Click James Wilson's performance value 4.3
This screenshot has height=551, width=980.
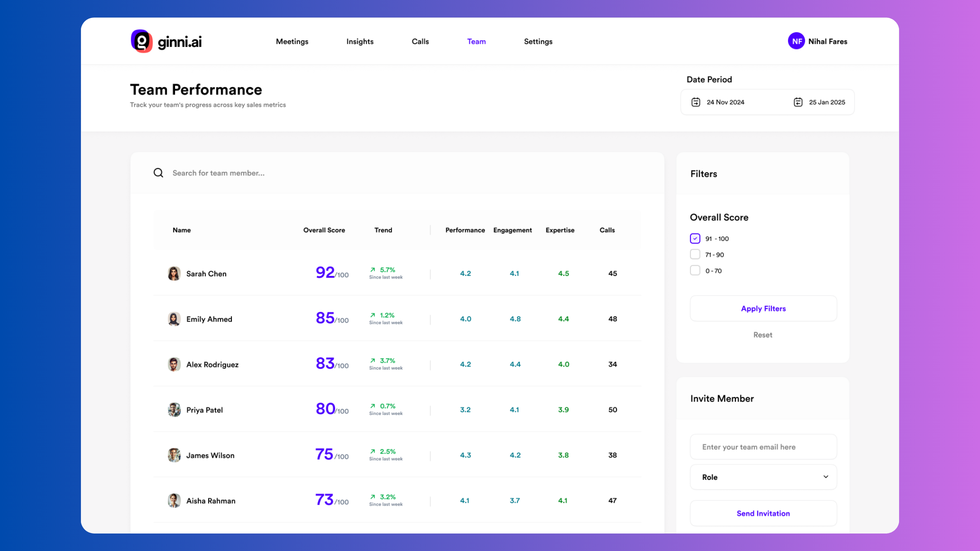465,456
